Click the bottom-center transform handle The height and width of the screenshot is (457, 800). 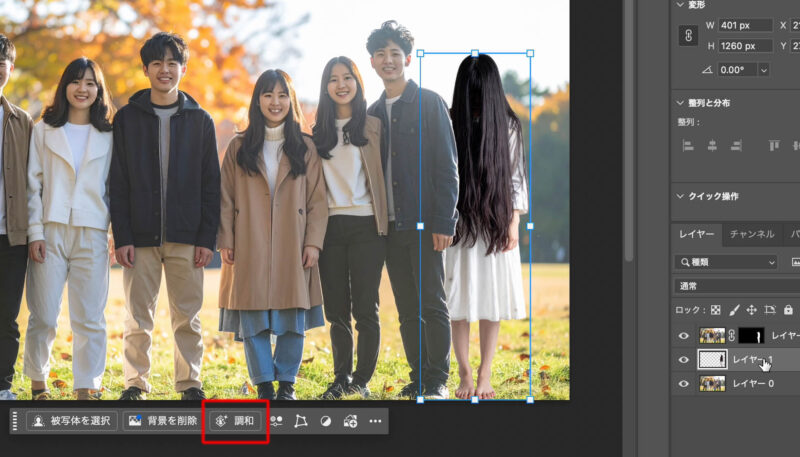click(x=475, y=399)
